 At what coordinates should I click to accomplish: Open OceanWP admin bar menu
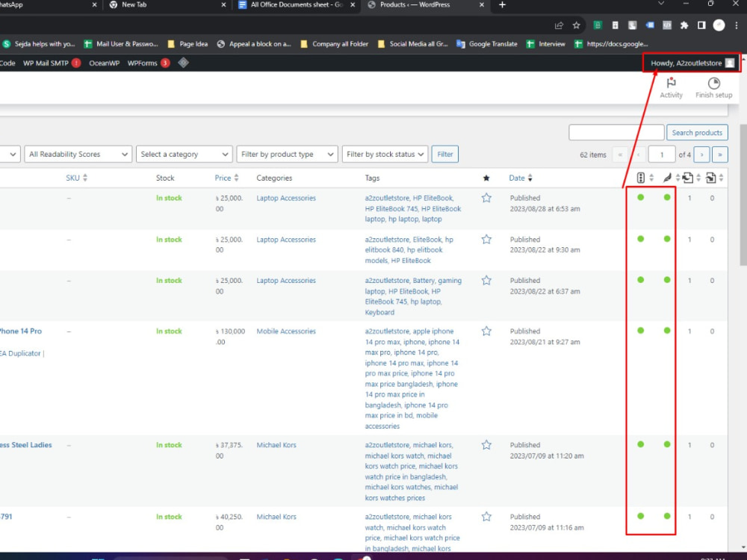[x=104, y=63]
